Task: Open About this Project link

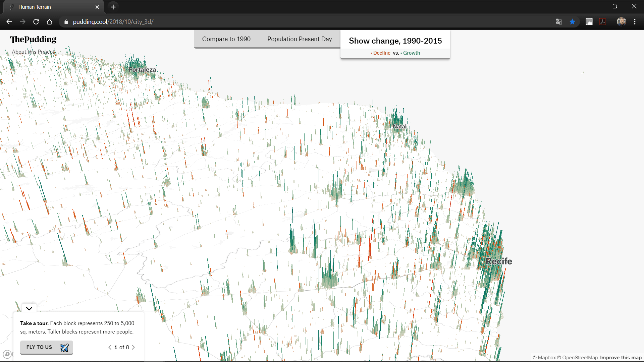Action: [x=33, y=52]
